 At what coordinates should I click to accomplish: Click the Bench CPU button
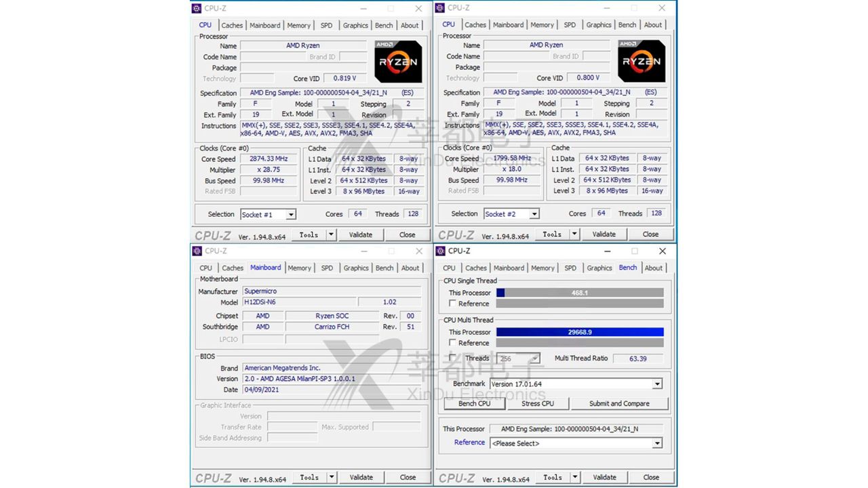[x=475, y=403]
